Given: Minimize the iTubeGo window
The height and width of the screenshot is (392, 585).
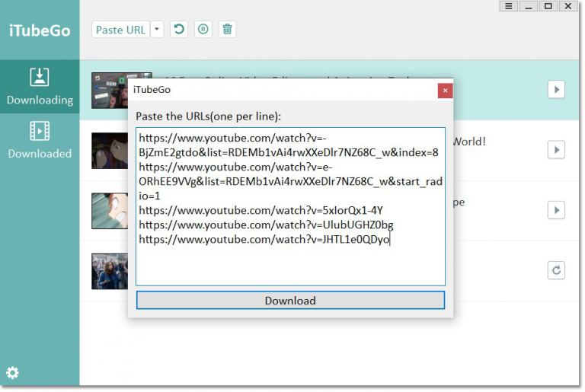Looking at the screenshot, I should (529, 6).
